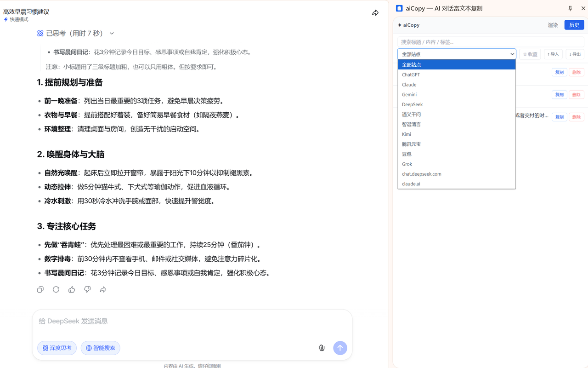Image resolution: width=588 pixels, height=368 pixels.
Task: Share the response via share icon
Action: (103, 289)
